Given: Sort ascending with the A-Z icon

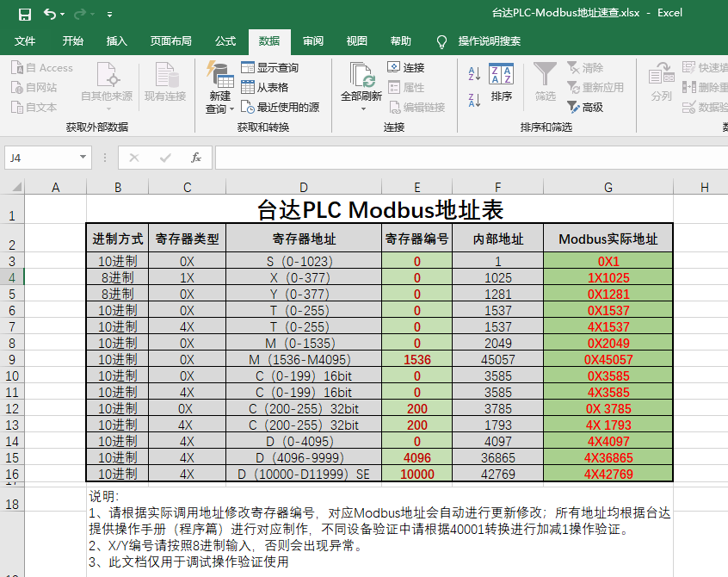Looking at the screenshot, I should [x=474, y=75].
